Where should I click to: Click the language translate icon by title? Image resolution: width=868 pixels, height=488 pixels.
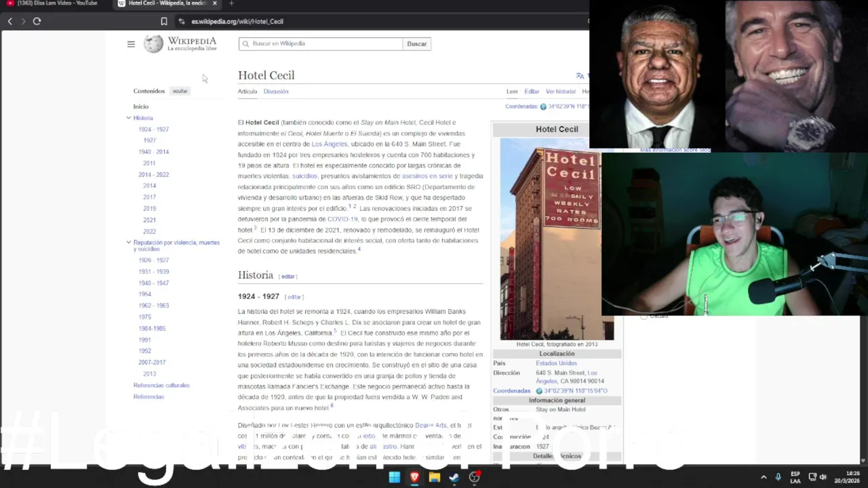coord(580,76)
